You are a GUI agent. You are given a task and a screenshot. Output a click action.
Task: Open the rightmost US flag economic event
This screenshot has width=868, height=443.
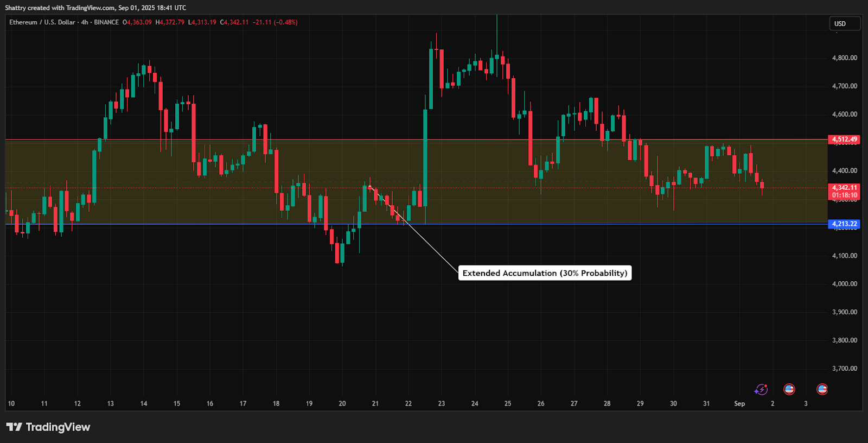[822, 389]
